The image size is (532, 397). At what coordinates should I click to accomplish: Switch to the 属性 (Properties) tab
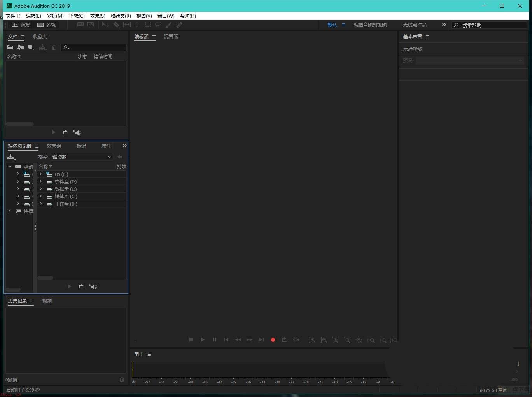point(106,146)
